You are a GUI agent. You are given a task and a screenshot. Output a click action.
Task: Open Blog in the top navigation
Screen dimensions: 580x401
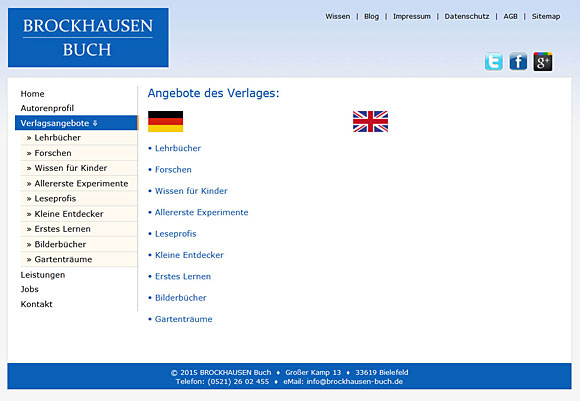[371, 16]
